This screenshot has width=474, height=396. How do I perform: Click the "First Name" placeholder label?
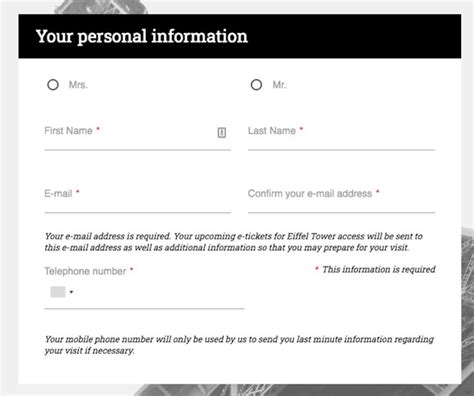point(68,131)
